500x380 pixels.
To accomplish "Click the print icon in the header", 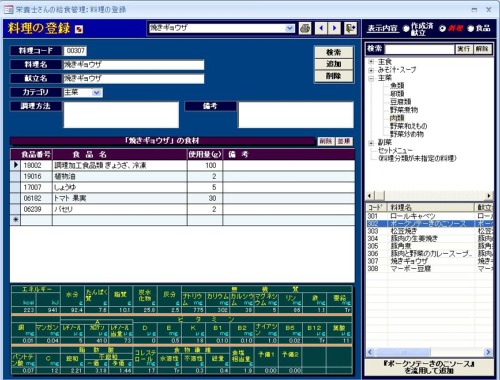I will [x=305, y=28].
